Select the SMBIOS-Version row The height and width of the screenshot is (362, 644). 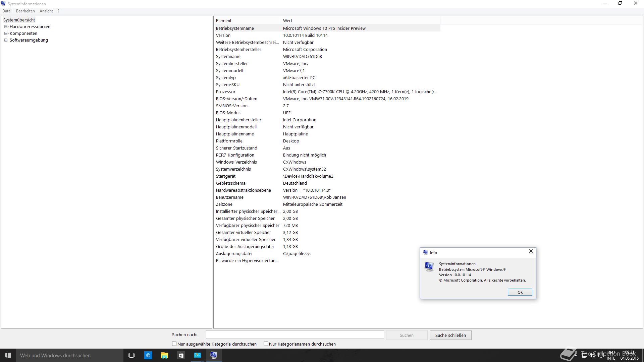[327, 106]
